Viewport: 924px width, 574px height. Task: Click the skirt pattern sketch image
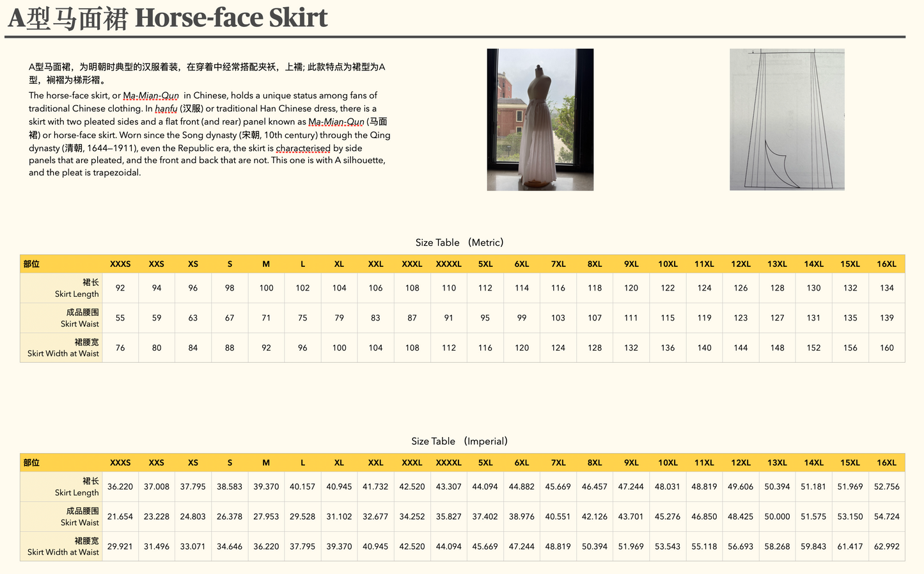pyautogui.click(x=787, y=120)
